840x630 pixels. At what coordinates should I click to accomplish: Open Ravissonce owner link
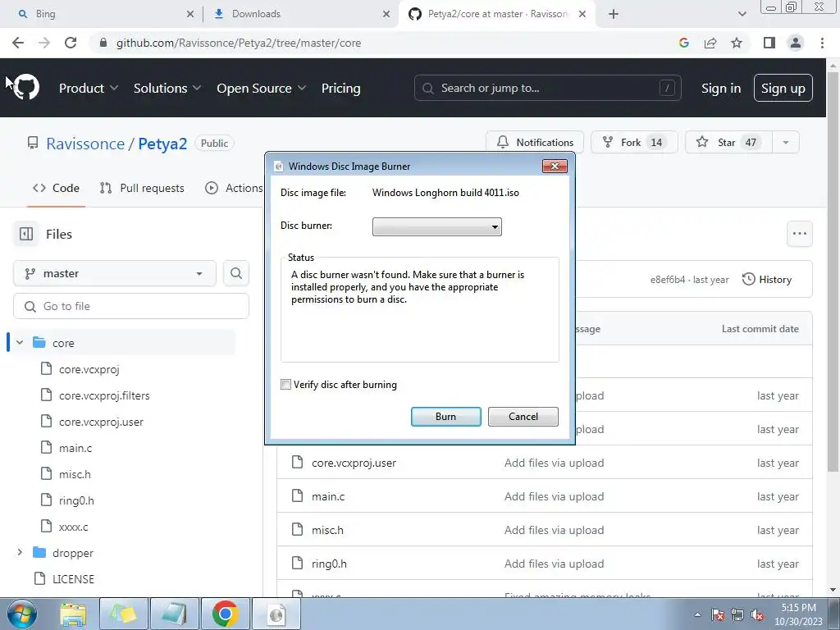click(85, 144)
